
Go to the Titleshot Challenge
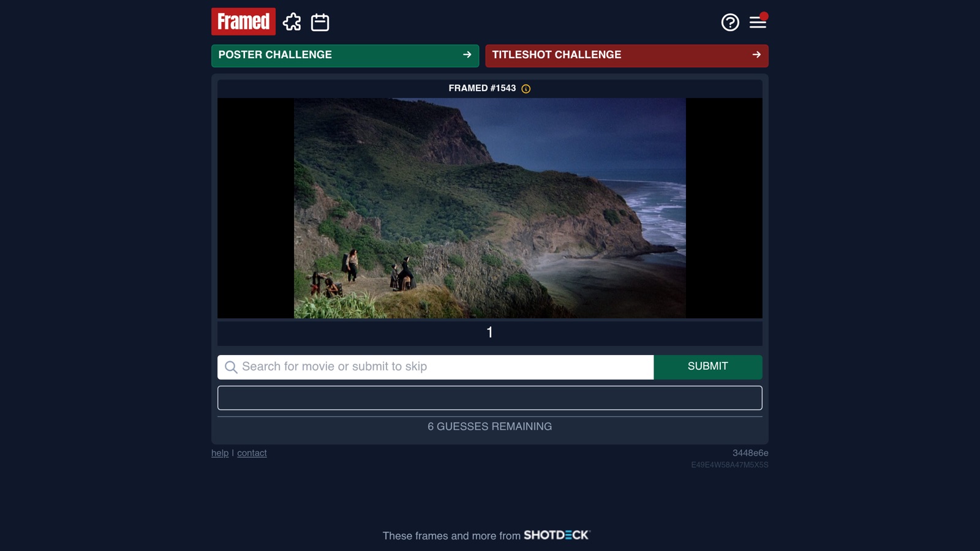tap(627, 55)
